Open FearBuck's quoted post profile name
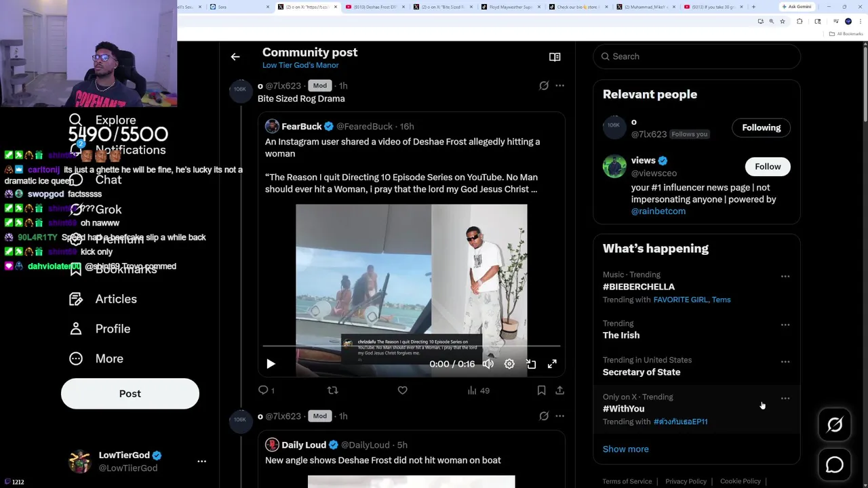The width and height of the screenshot is (868, 488). 302,126
